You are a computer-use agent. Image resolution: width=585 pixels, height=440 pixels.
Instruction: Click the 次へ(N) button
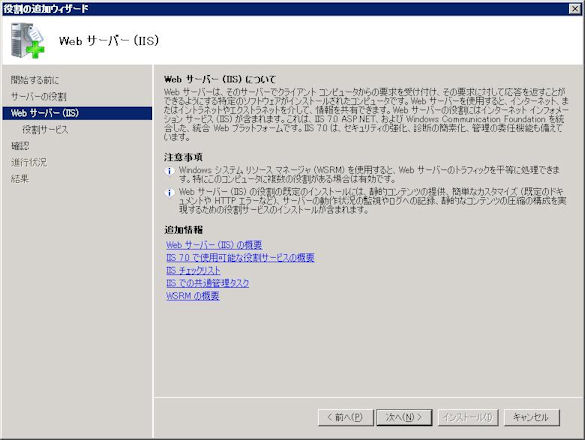tap(404, 417)
